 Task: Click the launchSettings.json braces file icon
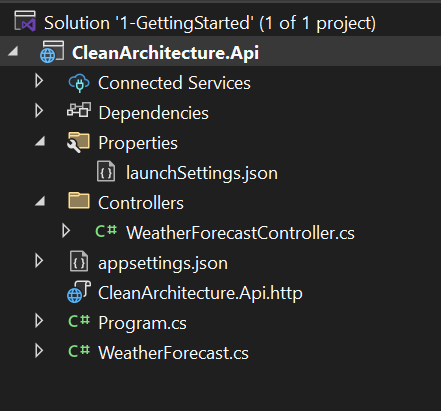coord(106,171)
